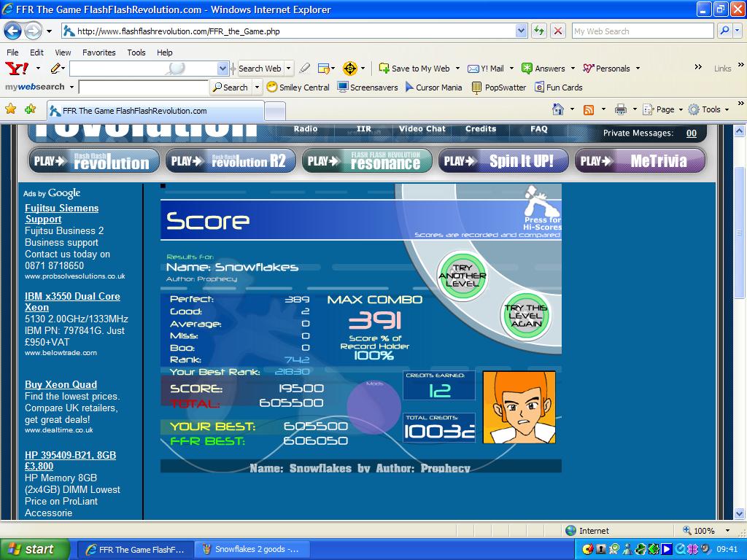
Task: Click Try Another Level button
Action: click(x=462, y=276)
